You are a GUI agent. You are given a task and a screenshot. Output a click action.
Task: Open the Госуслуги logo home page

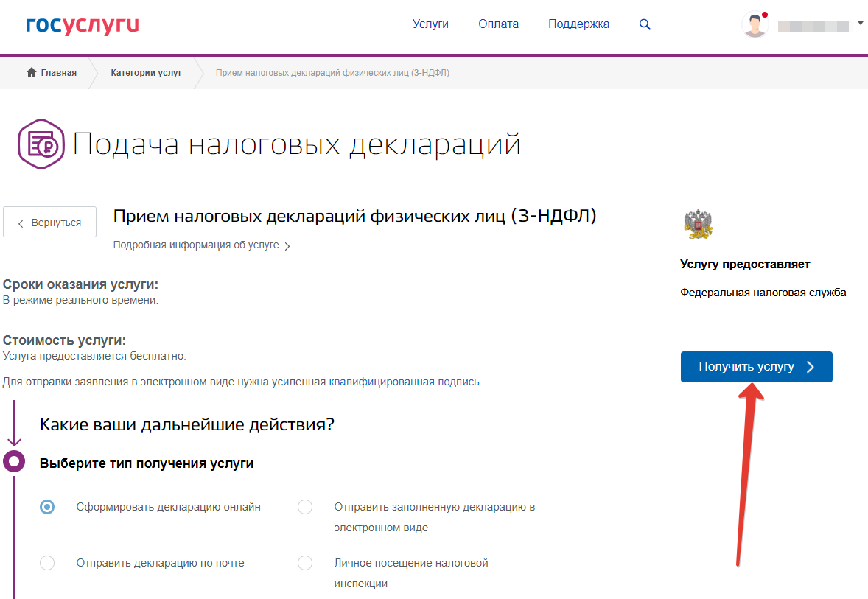tap(82, 26)
